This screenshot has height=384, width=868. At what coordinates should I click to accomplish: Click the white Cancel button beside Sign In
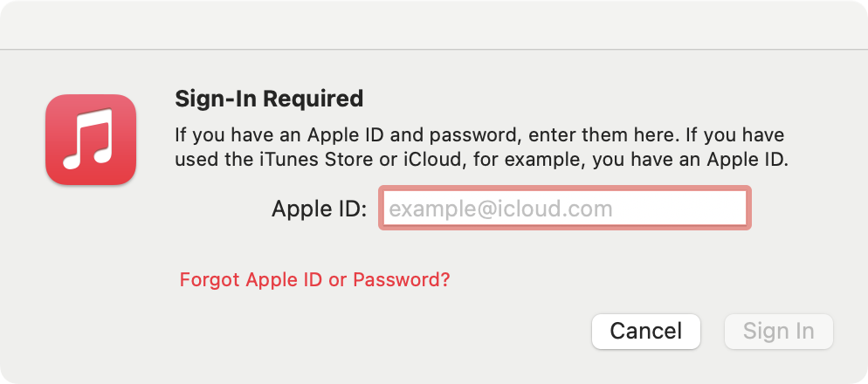point(645,332)
